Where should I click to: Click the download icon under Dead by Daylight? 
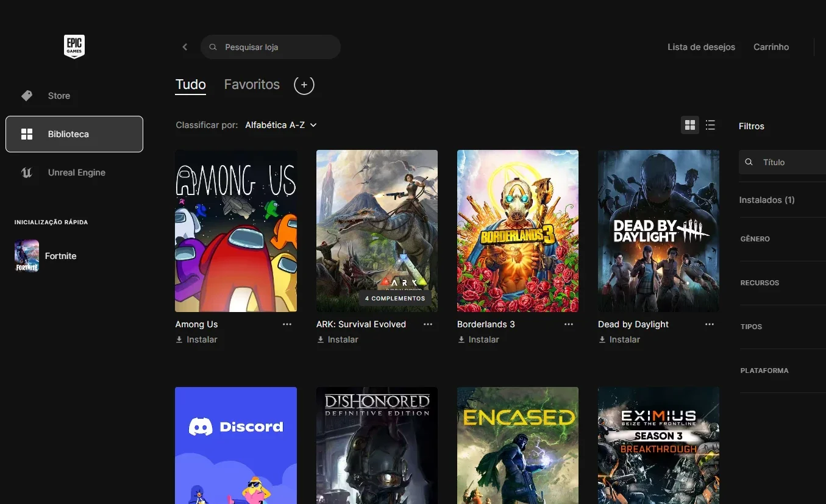point(602,339)
